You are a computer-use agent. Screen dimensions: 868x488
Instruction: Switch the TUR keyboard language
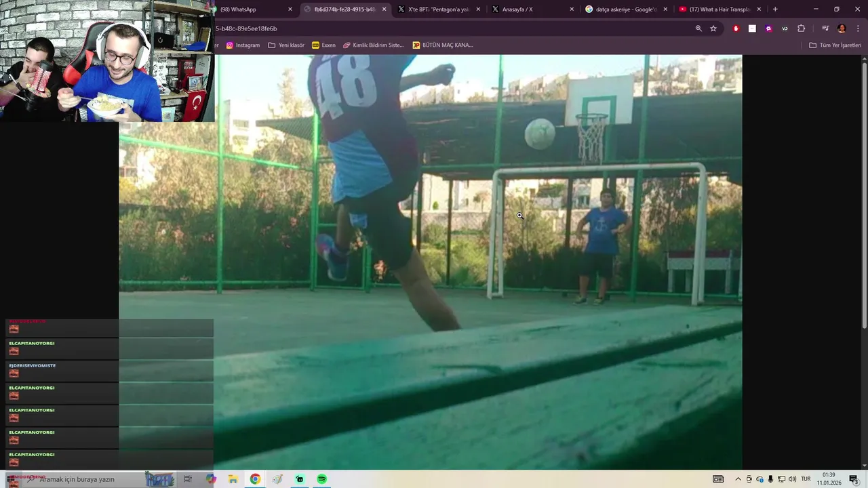pyautogui.click(x=806, y=479)
